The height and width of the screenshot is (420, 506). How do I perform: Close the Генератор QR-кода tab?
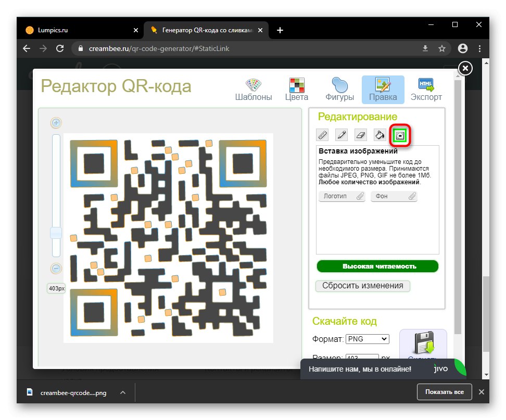coord(260,30)
